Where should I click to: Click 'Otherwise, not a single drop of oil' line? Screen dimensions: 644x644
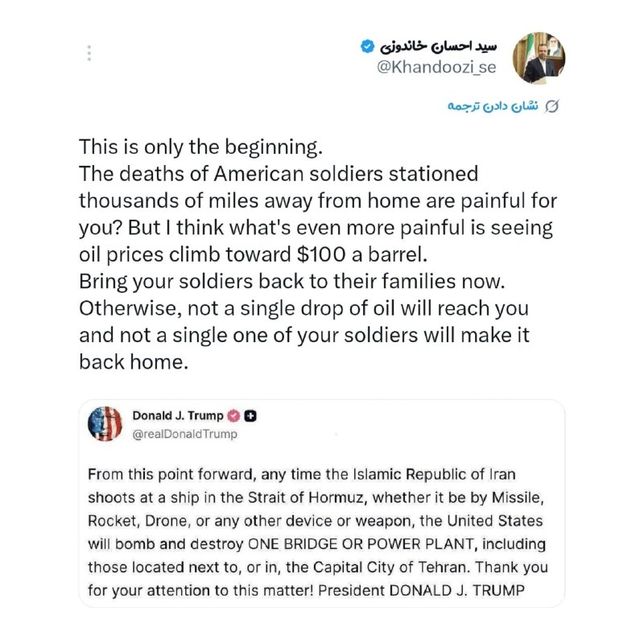(303, 308)
